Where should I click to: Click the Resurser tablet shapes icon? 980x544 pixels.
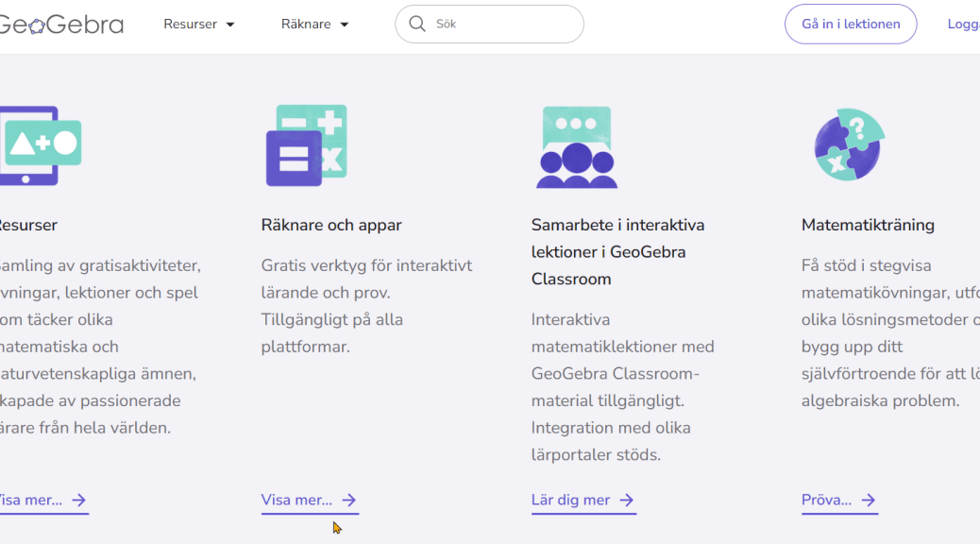coord(40,144)
